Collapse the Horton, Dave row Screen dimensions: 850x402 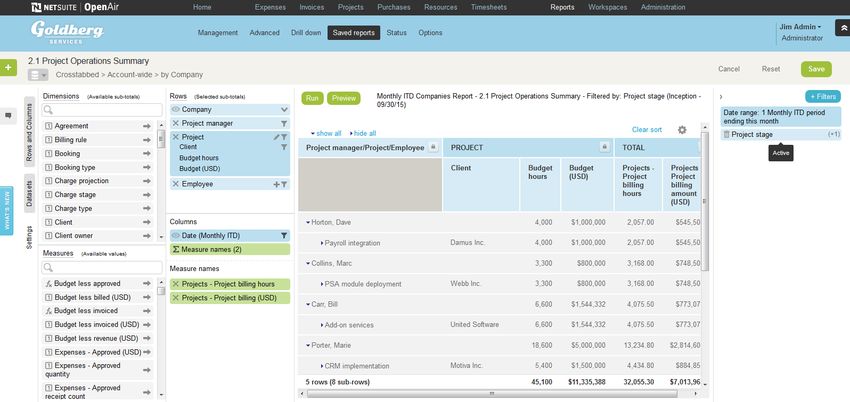308,222
